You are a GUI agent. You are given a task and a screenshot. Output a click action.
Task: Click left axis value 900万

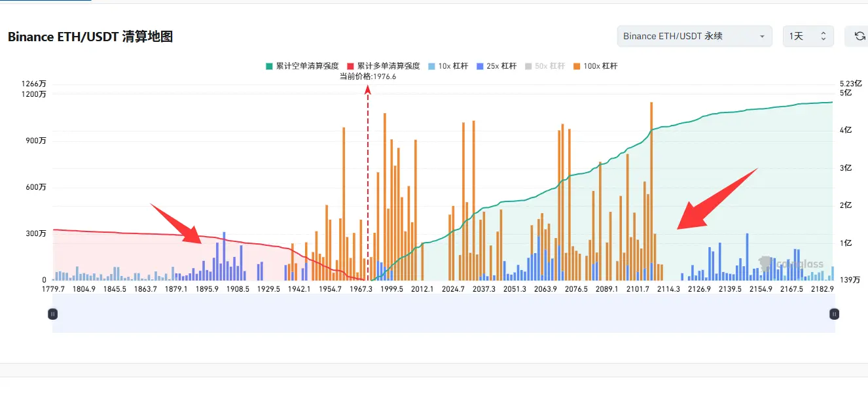click(x=36, y=141)
